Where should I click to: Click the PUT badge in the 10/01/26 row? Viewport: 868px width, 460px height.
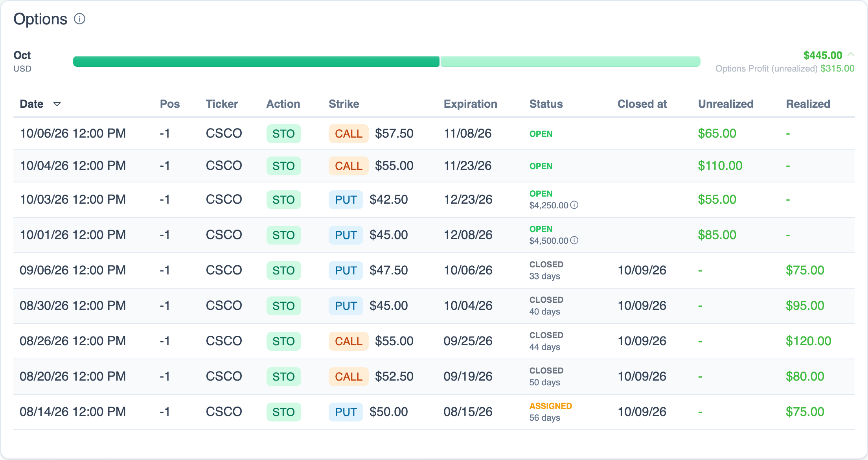click(x=346, y=235)
